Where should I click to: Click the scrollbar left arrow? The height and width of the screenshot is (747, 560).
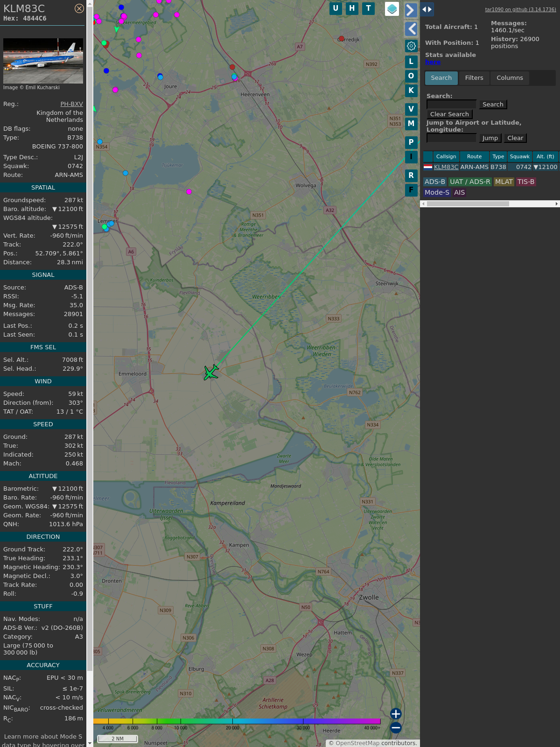click(x=423, y=204)
